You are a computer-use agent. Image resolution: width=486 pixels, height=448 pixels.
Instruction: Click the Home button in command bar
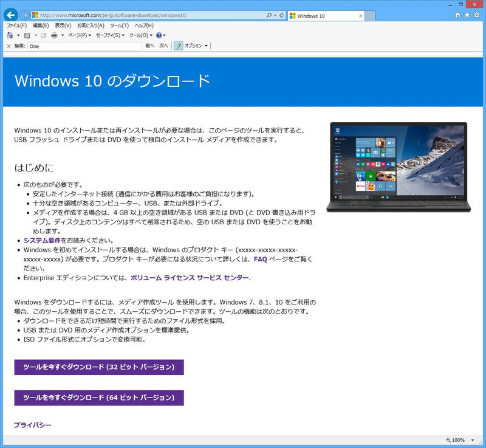10,35
